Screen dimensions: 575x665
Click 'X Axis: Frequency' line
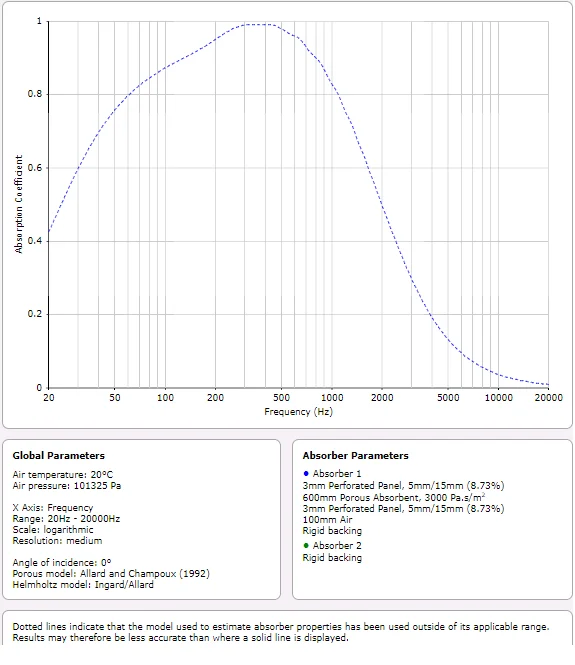pos(53,508)
